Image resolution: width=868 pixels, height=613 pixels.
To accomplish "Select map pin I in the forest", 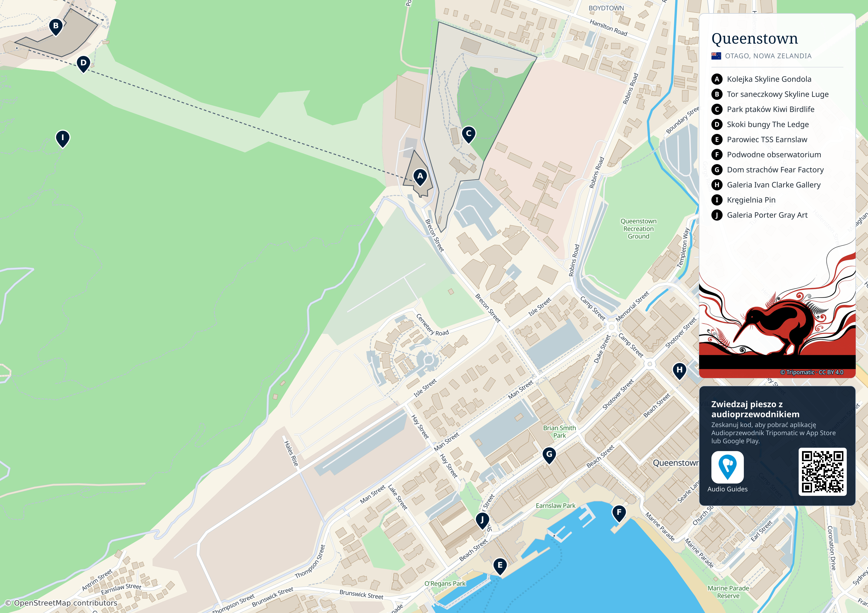I will point(63,138).
